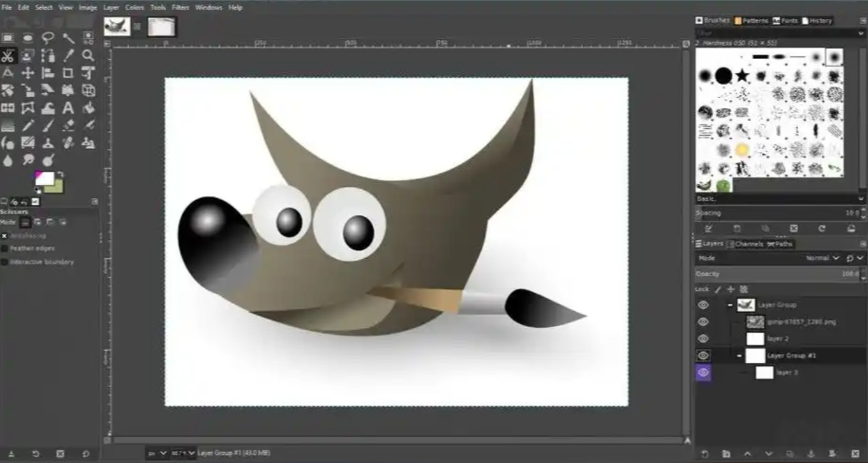Select the Free Select lasso tool
868x463 pixels.
click(x=48, y=38)
